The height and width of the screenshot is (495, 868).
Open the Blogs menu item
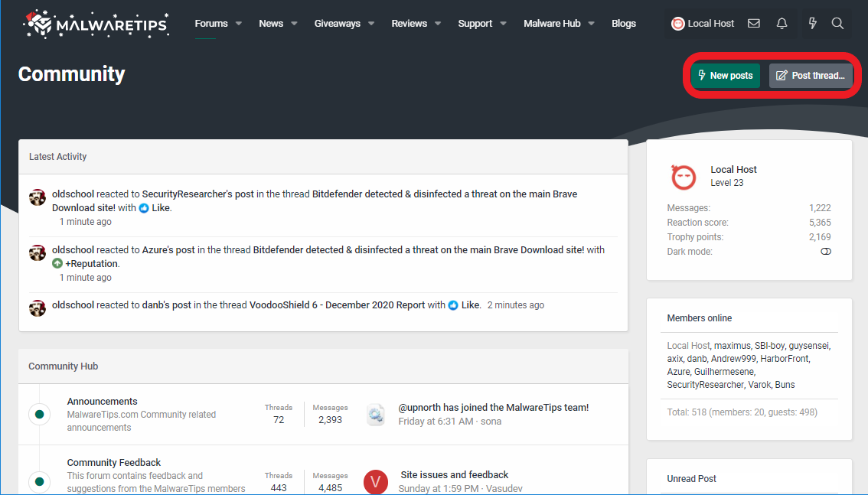623,24
